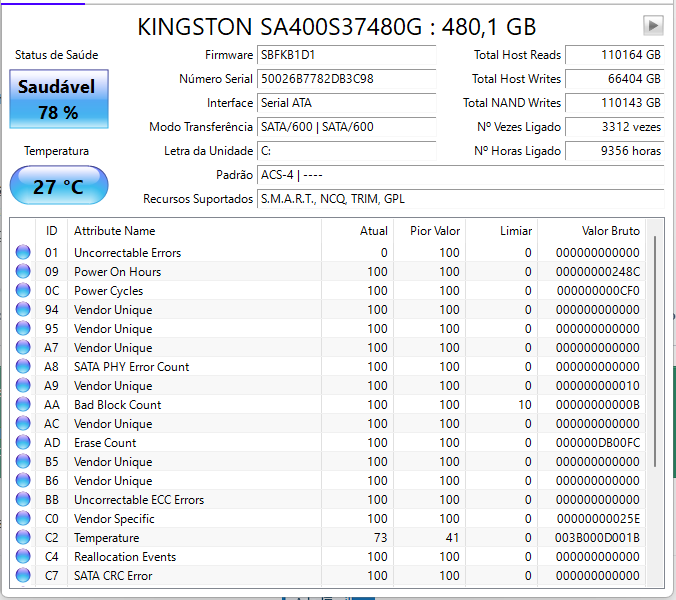Select status orb for Erase Count
This screenshot has height=600, width=676.
(23, 442)
